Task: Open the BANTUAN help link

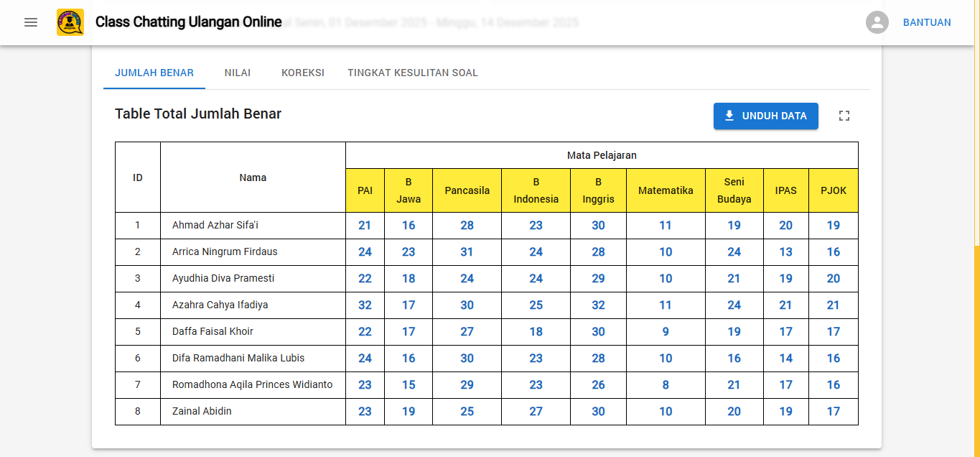Action: 927,22
